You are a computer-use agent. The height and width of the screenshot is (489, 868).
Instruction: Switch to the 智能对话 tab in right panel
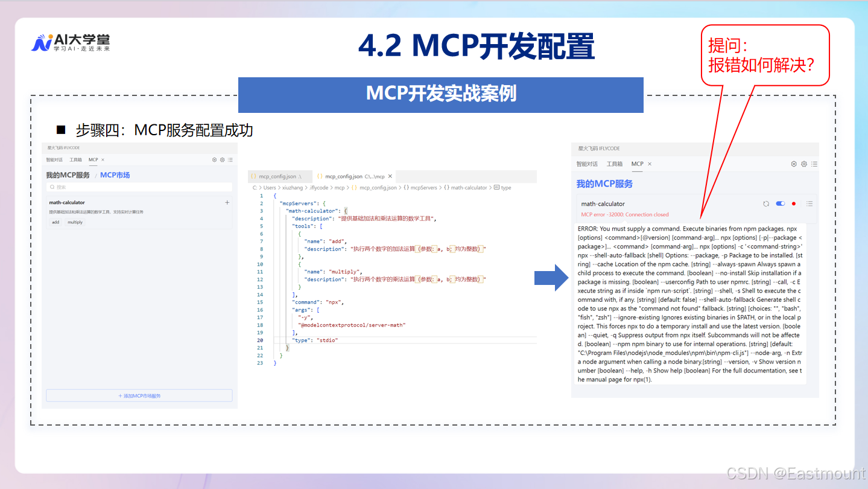tap(588, 164)
